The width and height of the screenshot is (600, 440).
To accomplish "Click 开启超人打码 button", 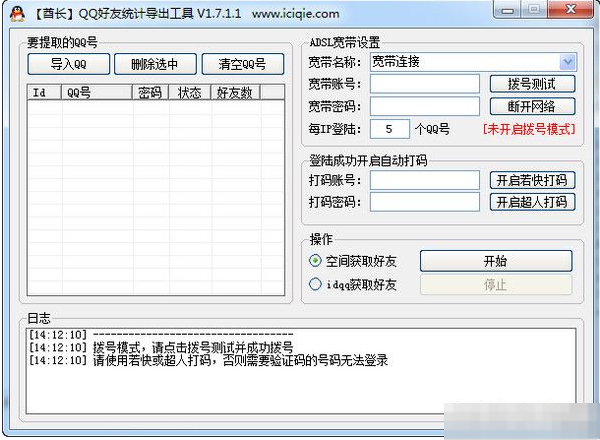I will coord(532,202).
